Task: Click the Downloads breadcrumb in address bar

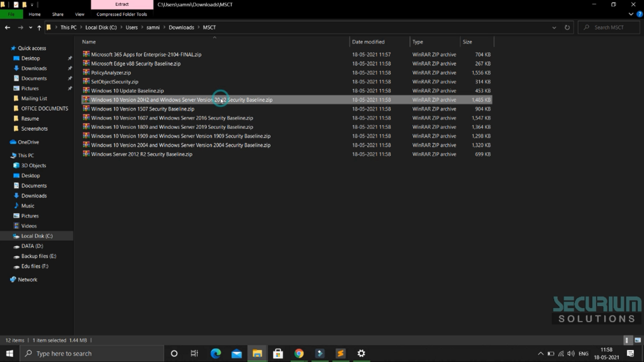Action: pyautogui.click(x=181, y=28)
